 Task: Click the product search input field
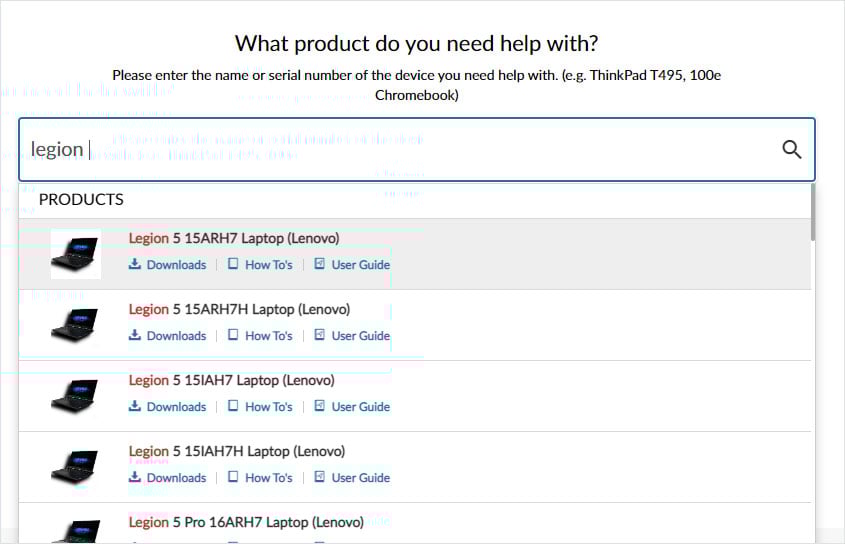[400, 150]
